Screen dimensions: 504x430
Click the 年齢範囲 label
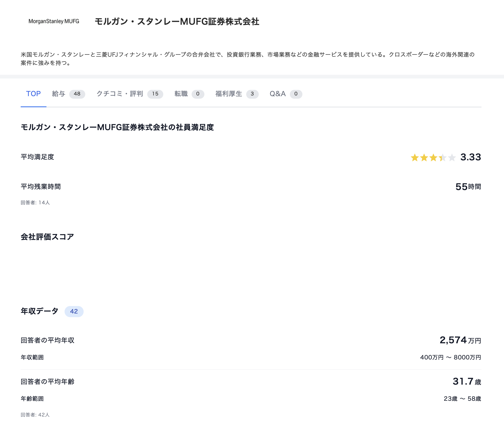32,399
